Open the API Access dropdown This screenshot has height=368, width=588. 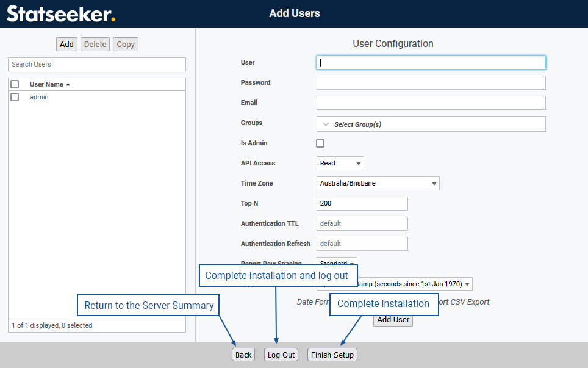coord(340,163)
